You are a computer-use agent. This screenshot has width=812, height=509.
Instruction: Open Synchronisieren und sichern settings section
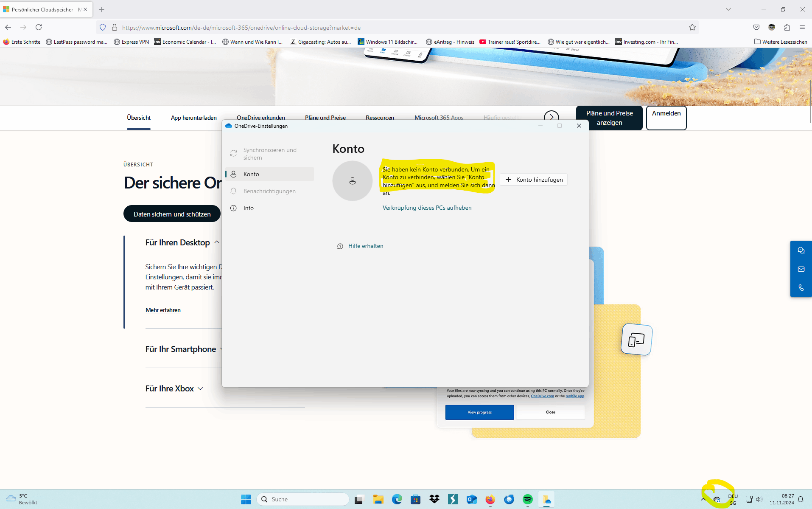click(x=270, y=154)
